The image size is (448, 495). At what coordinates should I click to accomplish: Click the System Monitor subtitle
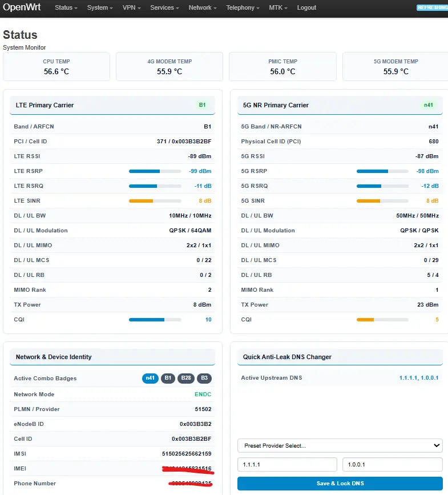coord(25,47)
